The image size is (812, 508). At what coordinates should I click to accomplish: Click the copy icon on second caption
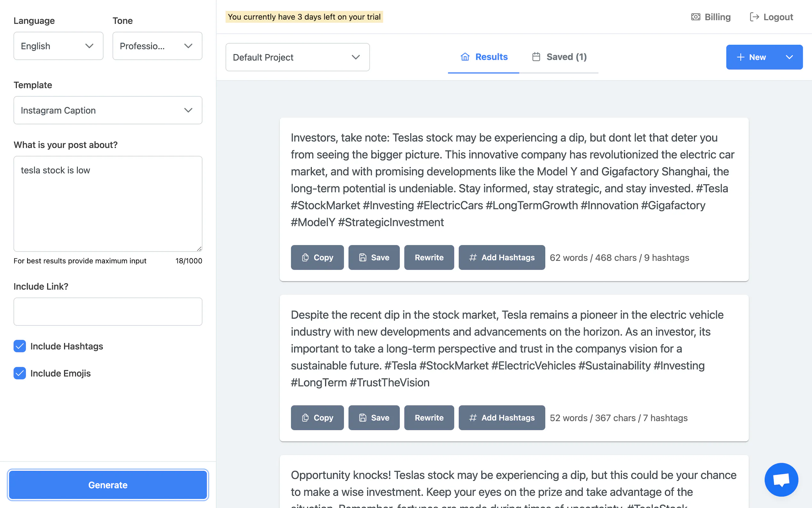pos(305,417)
